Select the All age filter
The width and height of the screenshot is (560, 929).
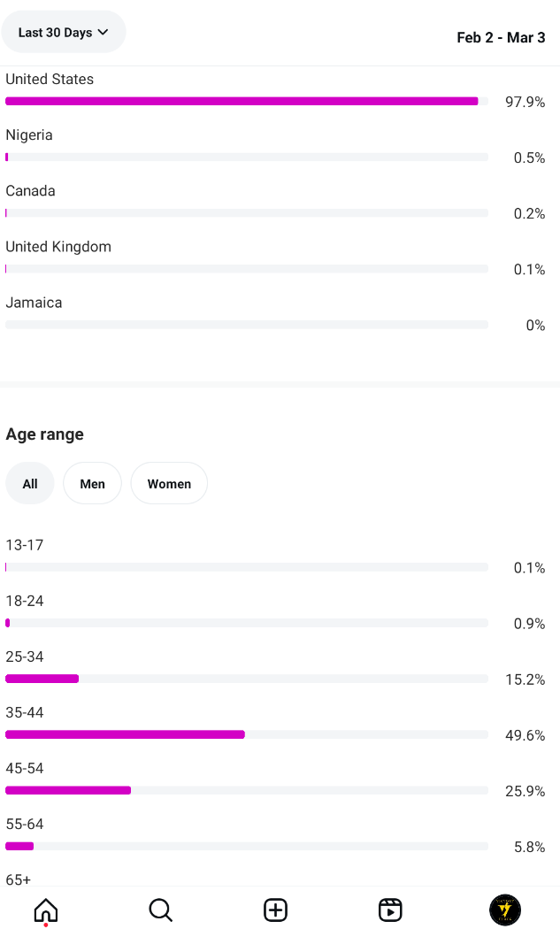click(29, 483)
